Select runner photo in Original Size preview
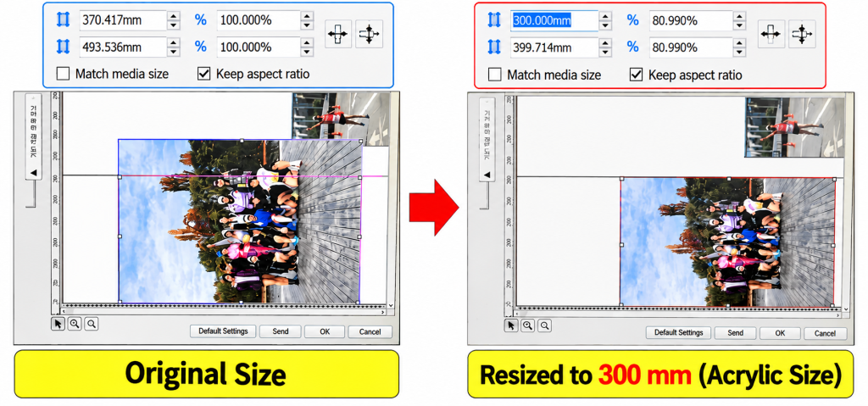The height and width of the screenshot is (406, 868). coord(341,120)
